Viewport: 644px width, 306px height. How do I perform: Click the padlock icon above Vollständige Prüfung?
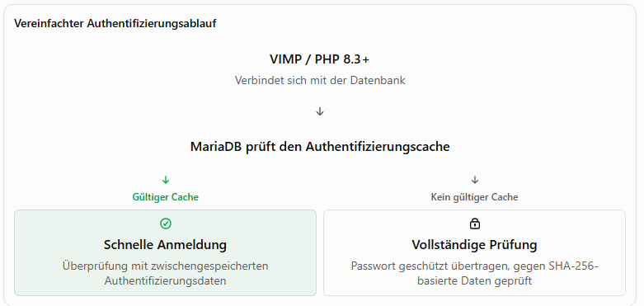475,224
